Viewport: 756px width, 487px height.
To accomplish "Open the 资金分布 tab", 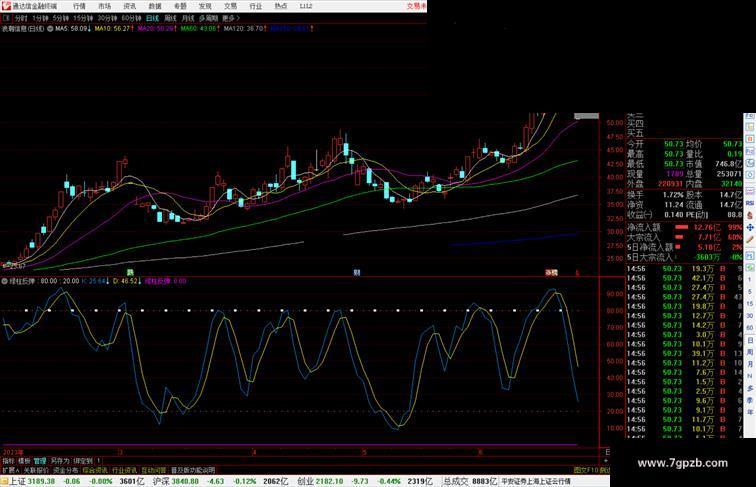I will coord(66,470).
